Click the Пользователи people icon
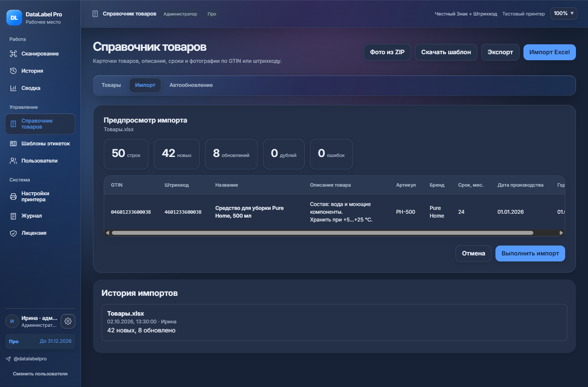The height and width of the screenshot is (387, 588). (13, 161)
